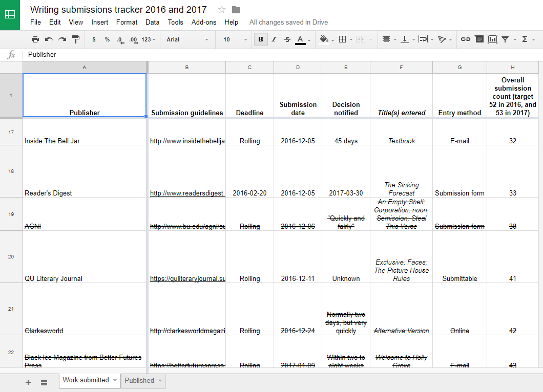
Task: Undo the last action
Action: 49,39
